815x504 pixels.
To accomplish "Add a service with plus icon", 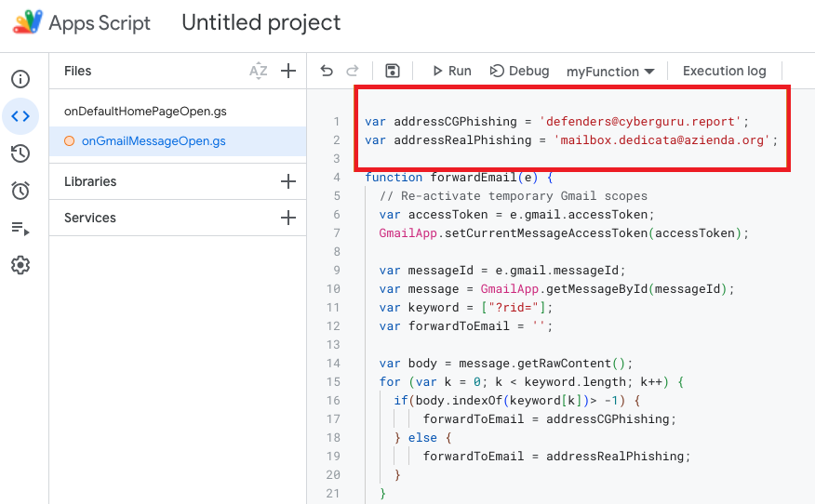I will coord(288,218).
